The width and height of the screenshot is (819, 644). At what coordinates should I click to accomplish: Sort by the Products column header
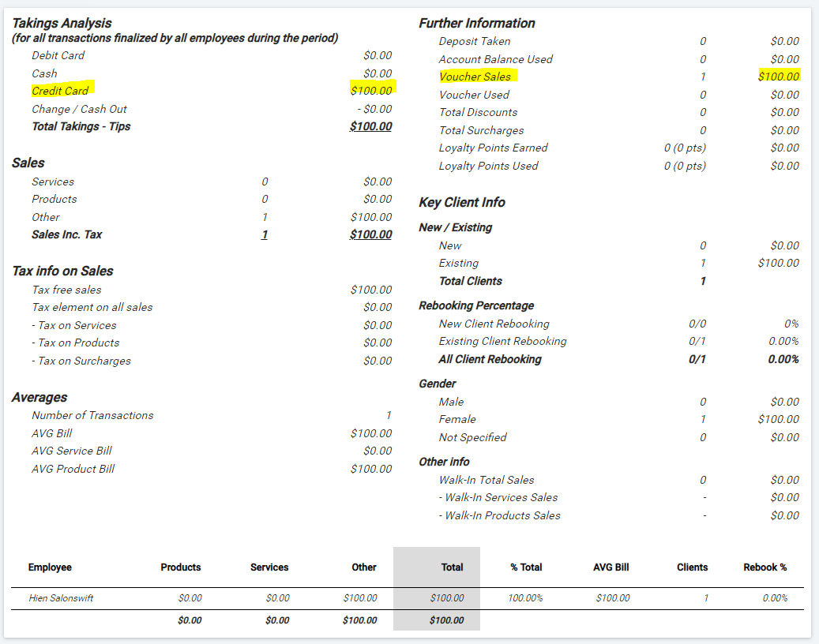tap(181, 567)
